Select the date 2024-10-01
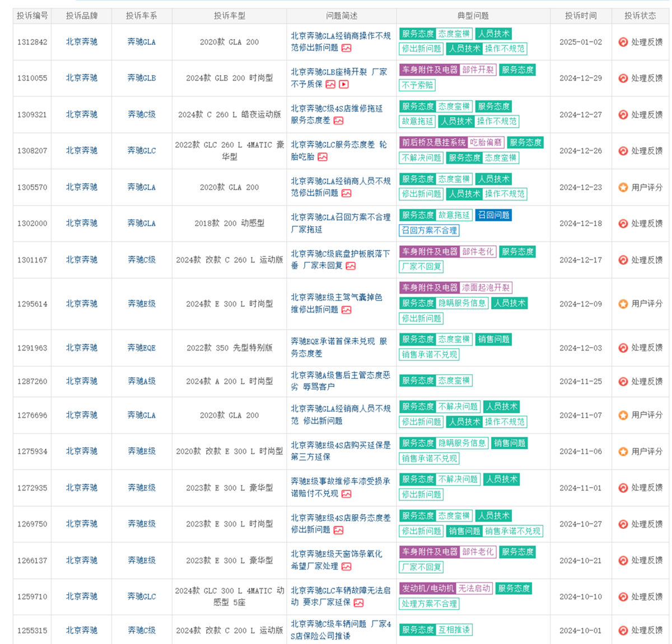The image size is (672, 644). click(x=581, y=631)
